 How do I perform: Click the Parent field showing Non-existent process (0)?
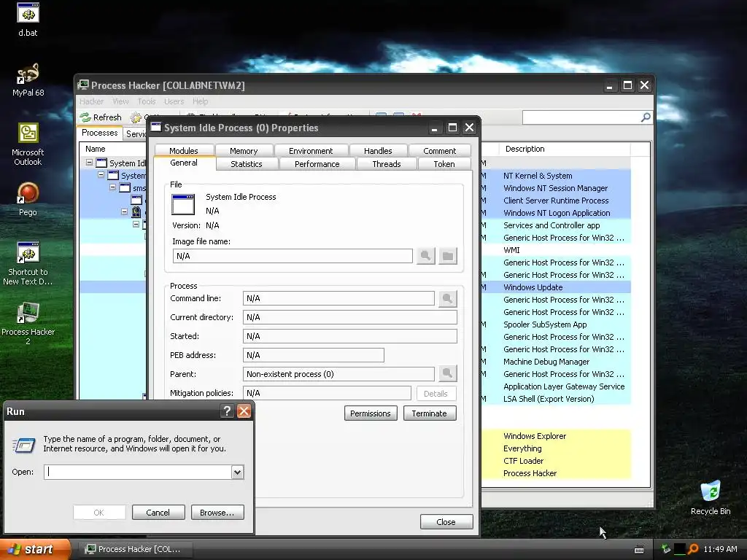pos(338,374)
